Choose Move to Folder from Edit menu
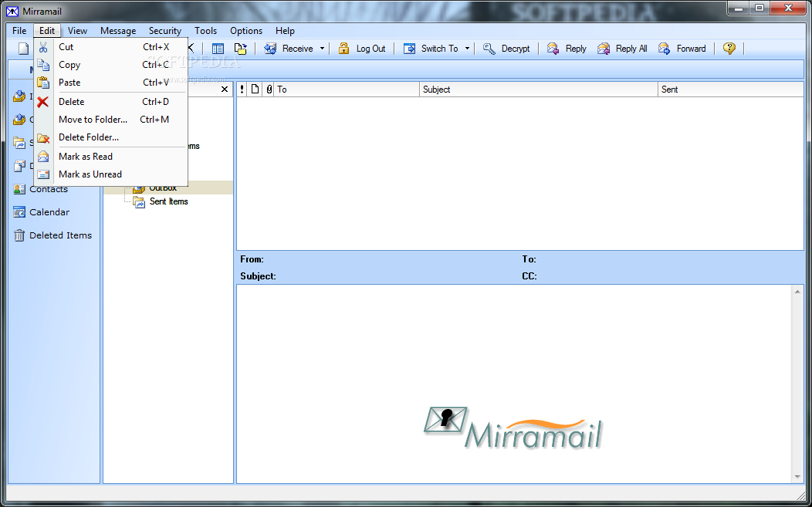This screenshot has width=812, height=507. coord(110,120)
